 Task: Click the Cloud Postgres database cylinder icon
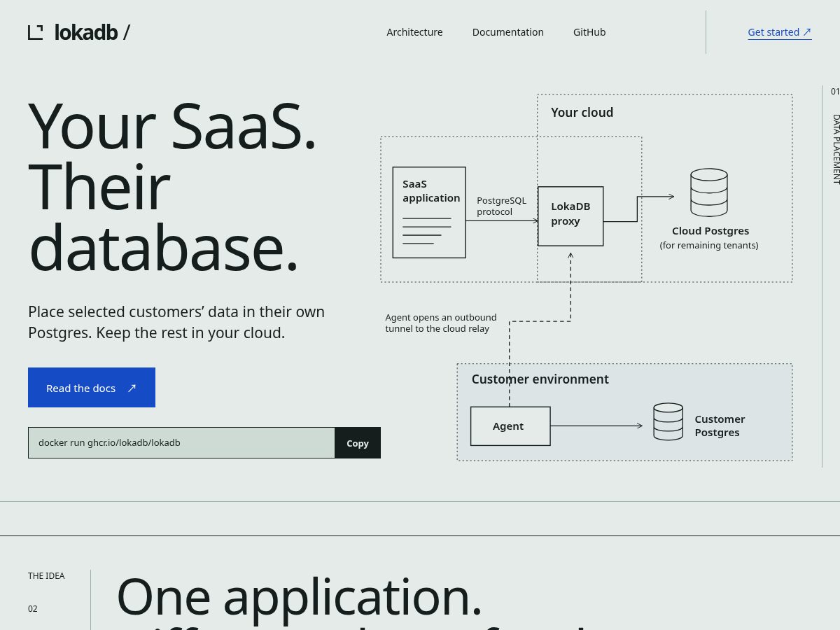click(x=709, y=192)
